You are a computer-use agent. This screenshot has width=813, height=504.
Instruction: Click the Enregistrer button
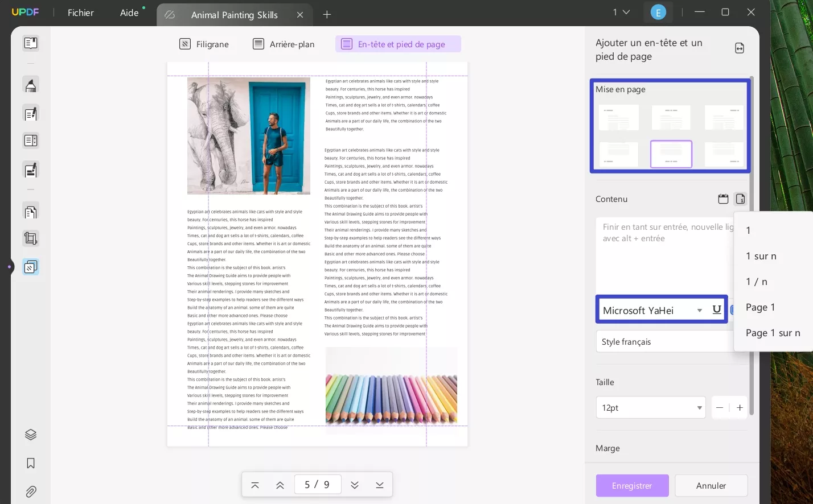tap(632, 486)
